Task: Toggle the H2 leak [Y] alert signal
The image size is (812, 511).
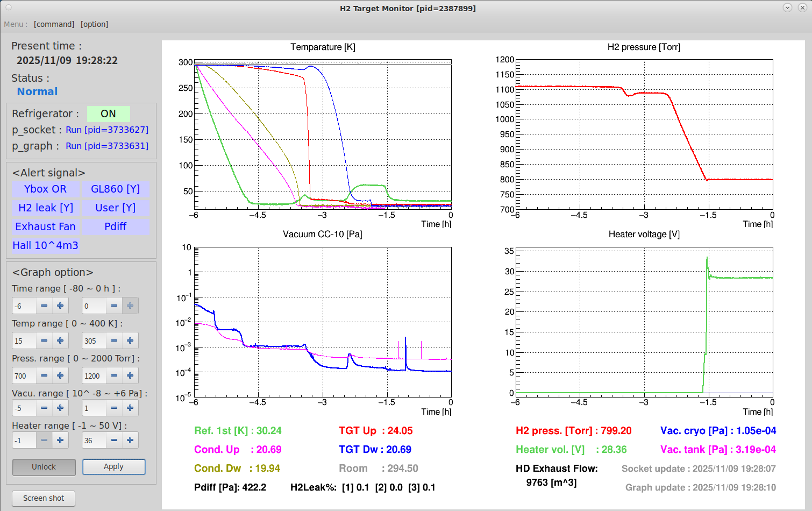Action: (x=45, y=208)
